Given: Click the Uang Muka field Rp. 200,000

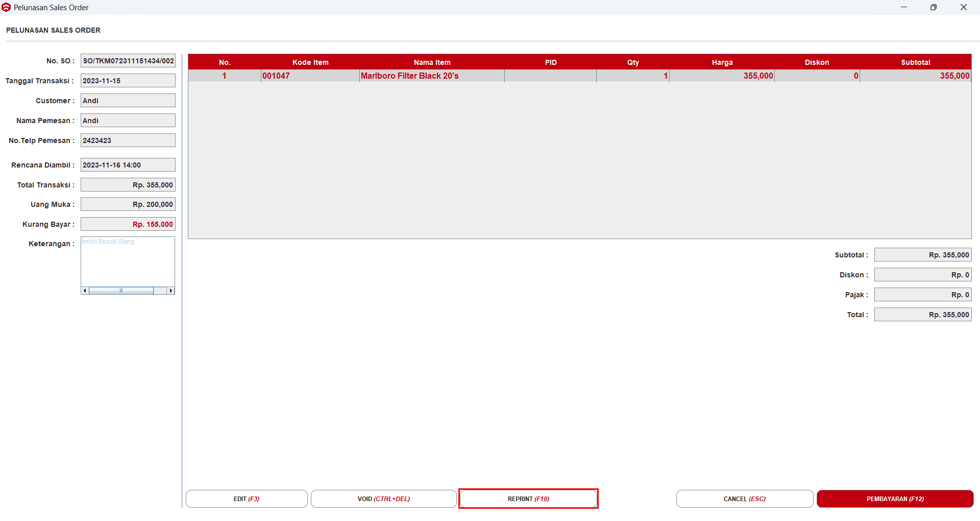Looking at the screenshot, I should click(x=128, y=204).
